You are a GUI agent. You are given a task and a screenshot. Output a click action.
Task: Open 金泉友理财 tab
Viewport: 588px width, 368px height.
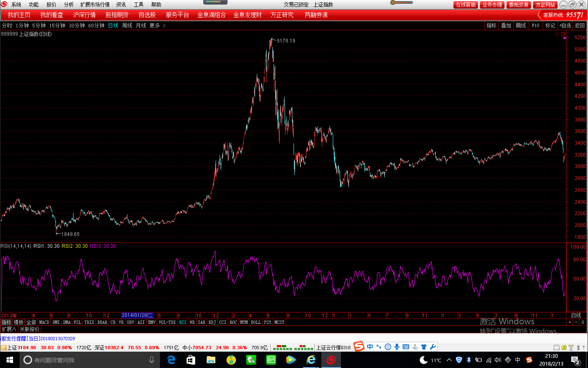click(x=247, y=15)
